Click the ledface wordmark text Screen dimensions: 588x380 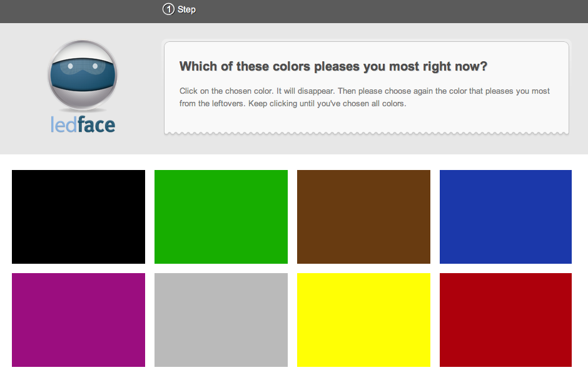pyautogui.click(x=83, y=125)
